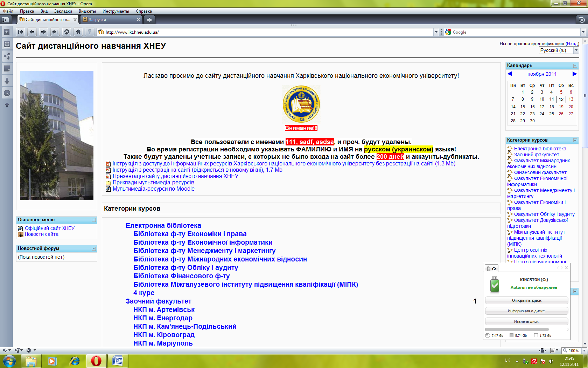Click the Google search field
588x368 pixels.
[516, 32]
